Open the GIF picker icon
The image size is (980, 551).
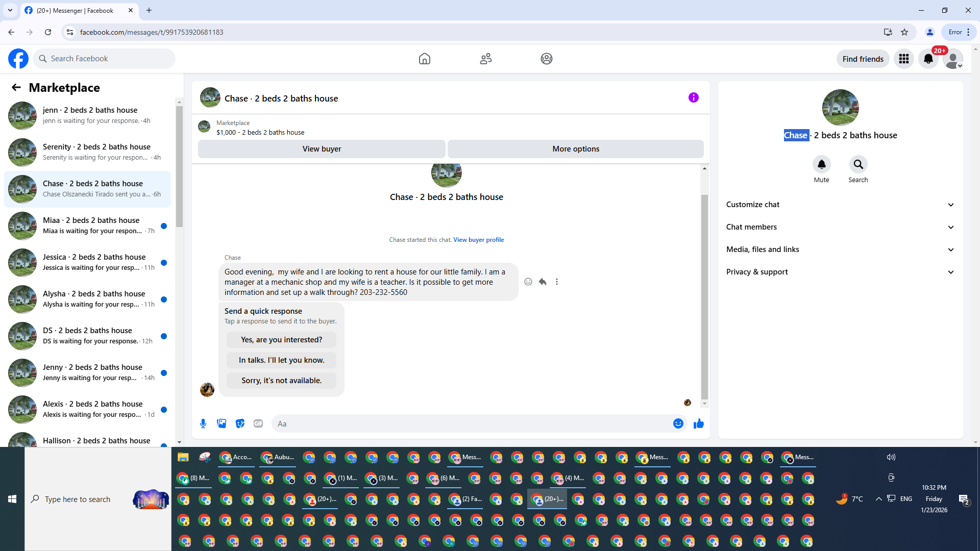(x=258, y=423)
